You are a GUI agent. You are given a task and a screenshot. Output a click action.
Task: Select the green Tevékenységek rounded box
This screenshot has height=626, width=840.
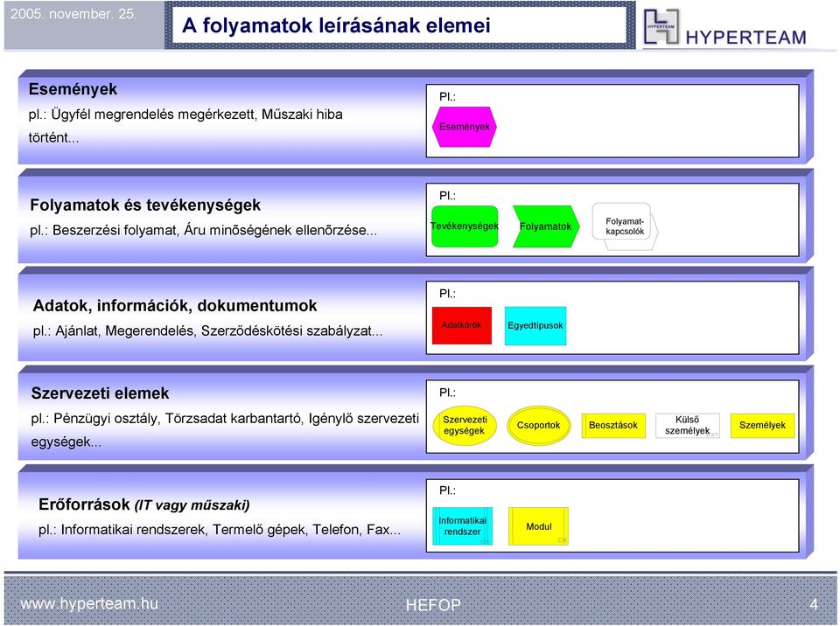click(x=465, y=226)
